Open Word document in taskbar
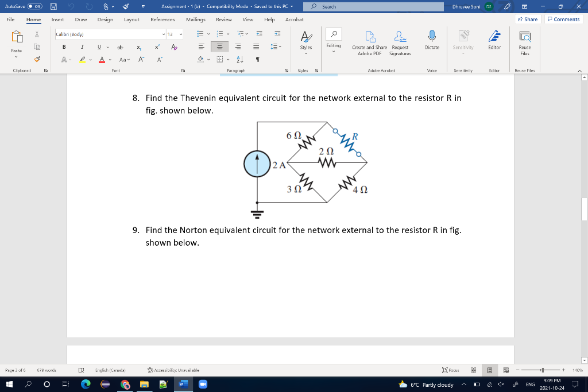 (x=183, y=385)
